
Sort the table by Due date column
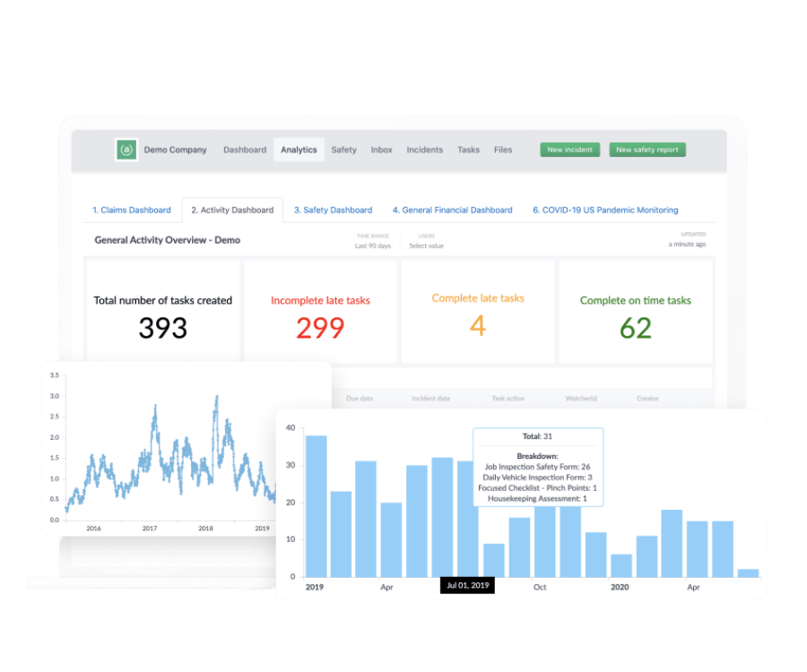(359, 398)
